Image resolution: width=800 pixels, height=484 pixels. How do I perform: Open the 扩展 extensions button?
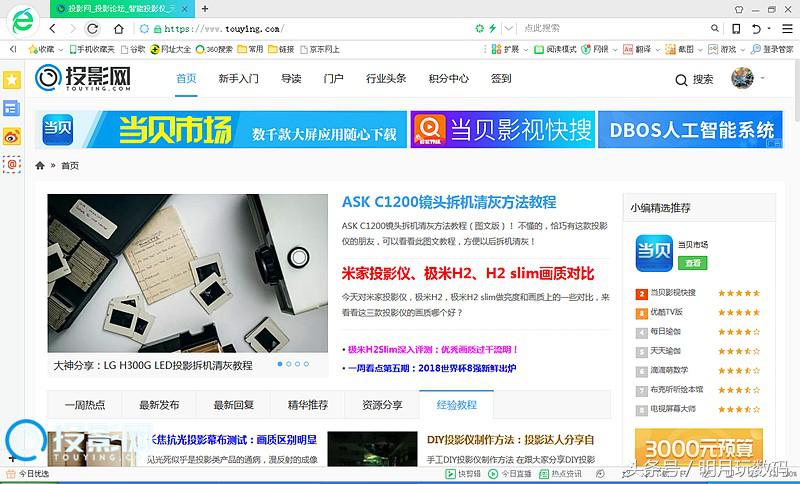coord(505,49)
